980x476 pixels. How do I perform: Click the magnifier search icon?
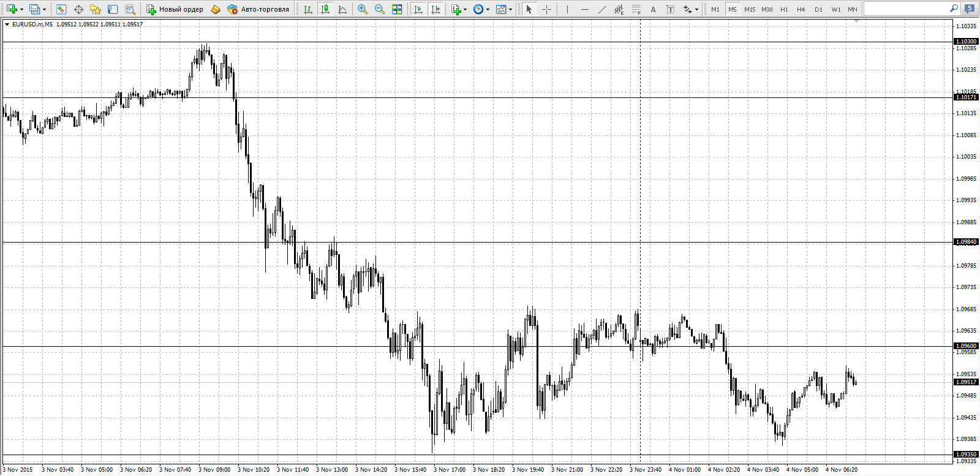tap(954, 9)
